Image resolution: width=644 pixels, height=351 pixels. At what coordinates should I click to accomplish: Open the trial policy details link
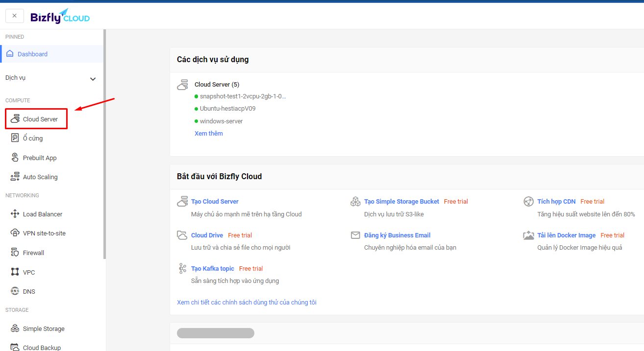coord(247,302)
